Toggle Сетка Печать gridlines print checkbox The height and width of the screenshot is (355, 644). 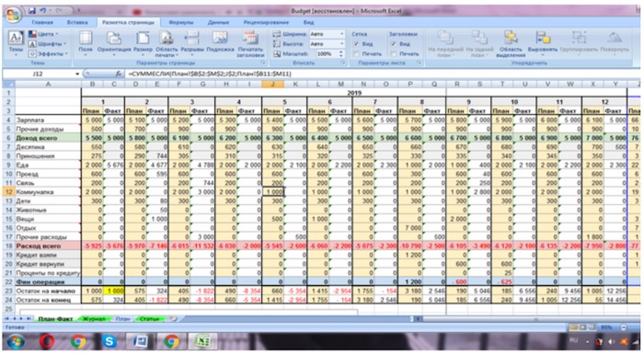357,53
